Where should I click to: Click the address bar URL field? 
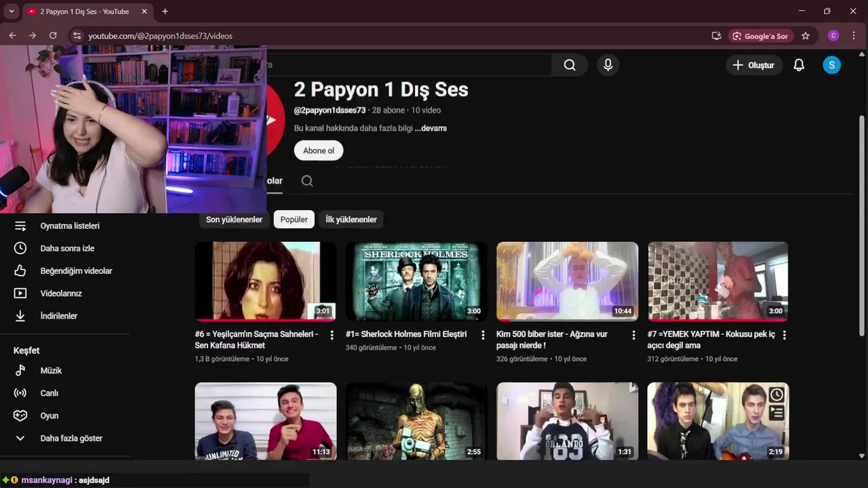[x=393, y=36]
